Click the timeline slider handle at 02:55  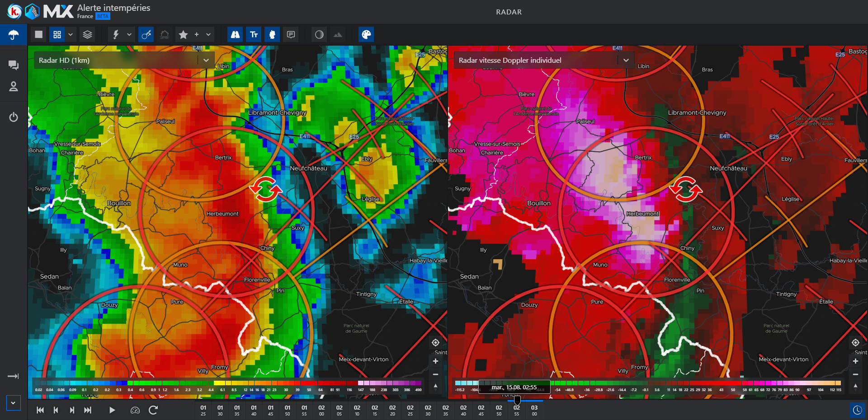point(517,400)
